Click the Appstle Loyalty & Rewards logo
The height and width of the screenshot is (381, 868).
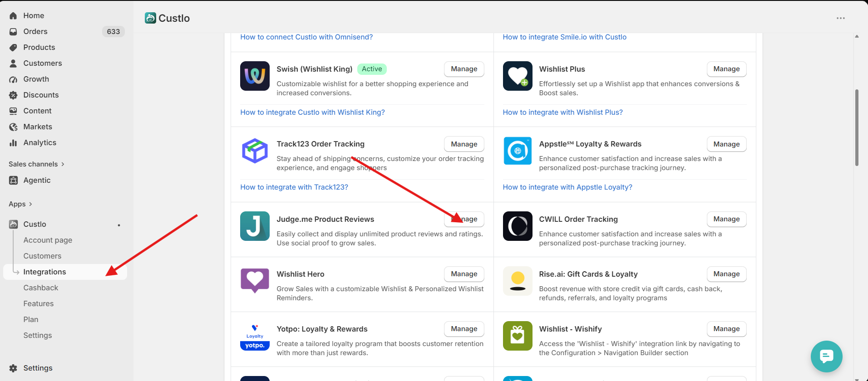(x=518, y=151)
